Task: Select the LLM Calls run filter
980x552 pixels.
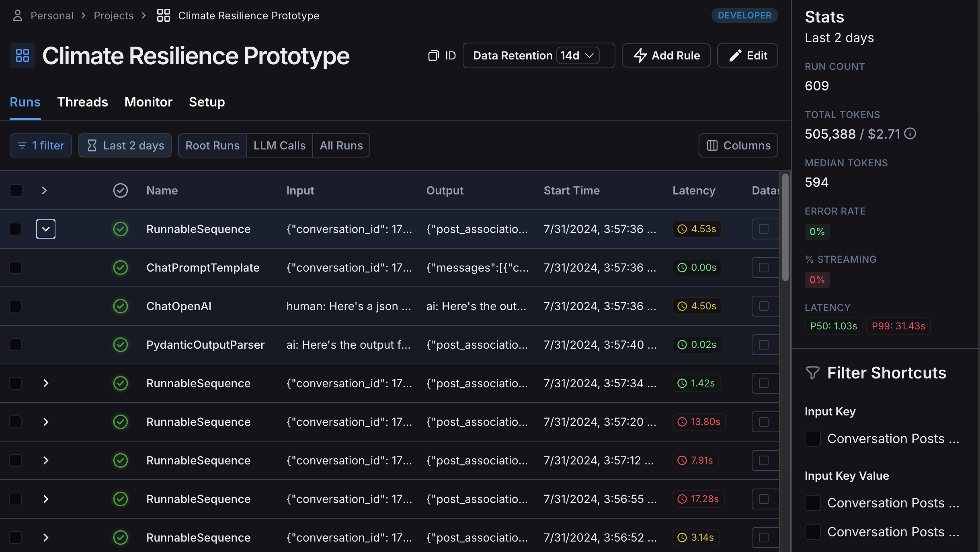Action: click(279, 145)
